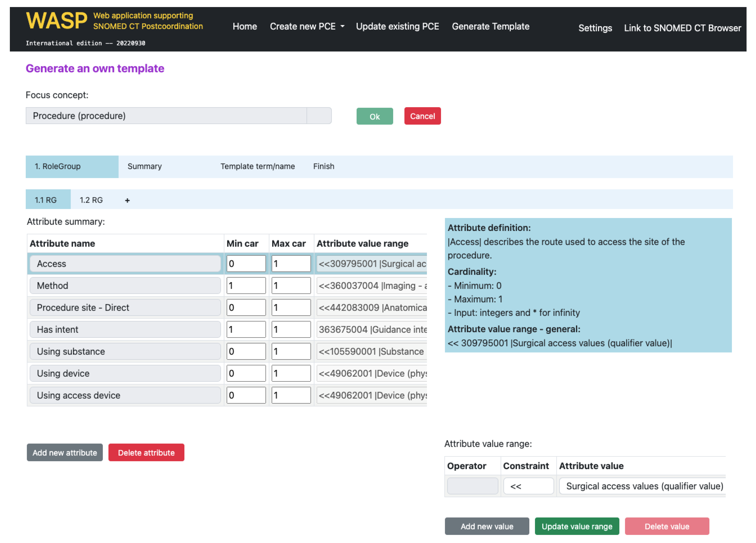This screenshot has width=756, height=543.
Task: Select the Has intent attribute row
Action: click(x=125, y=329)
